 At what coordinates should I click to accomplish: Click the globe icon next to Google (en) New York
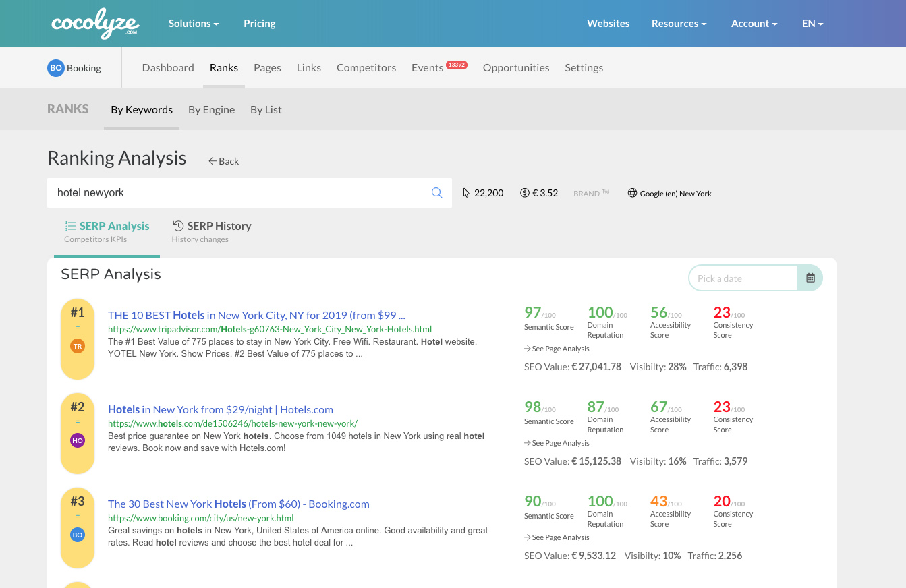pos(632,193)
